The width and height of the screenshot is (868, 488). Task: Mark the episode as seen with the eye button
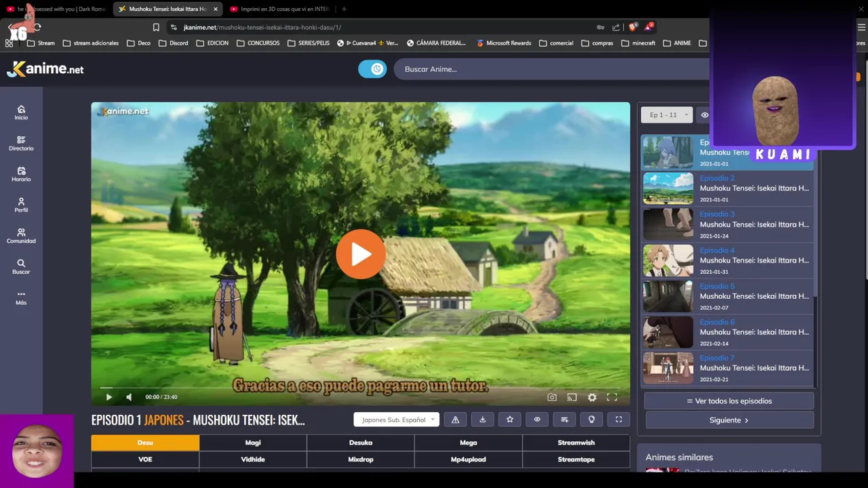[x=537, y=420]
